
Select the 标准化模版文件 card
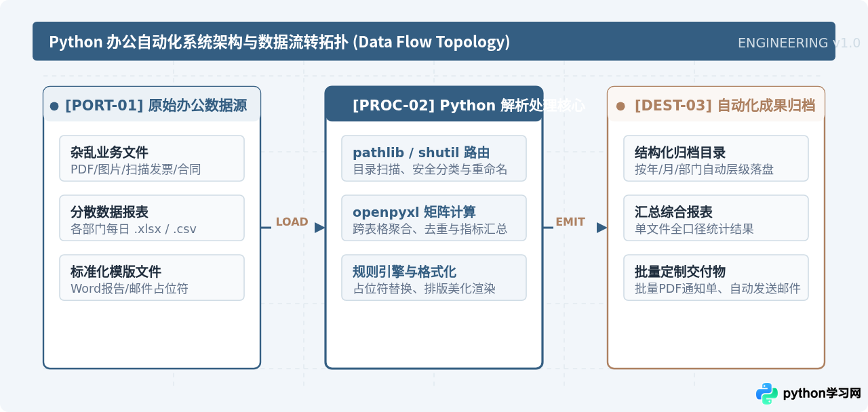[152, 278]
